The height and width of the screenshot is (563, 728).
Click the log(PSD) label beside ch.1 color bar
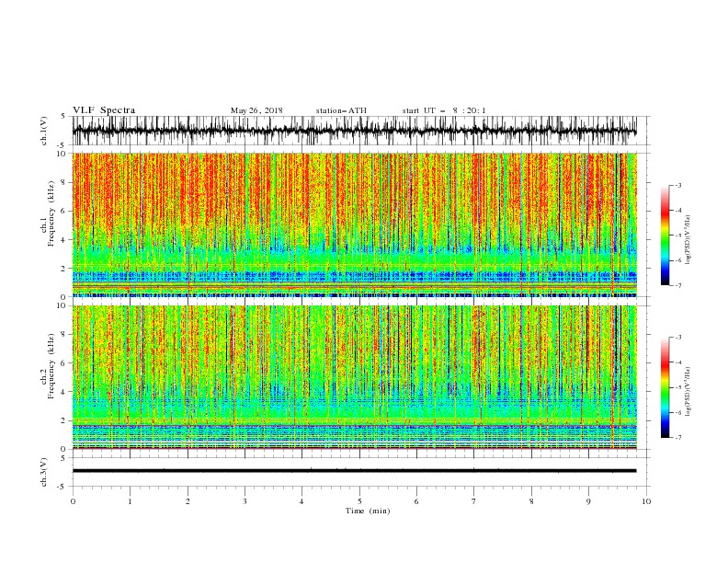688,239
